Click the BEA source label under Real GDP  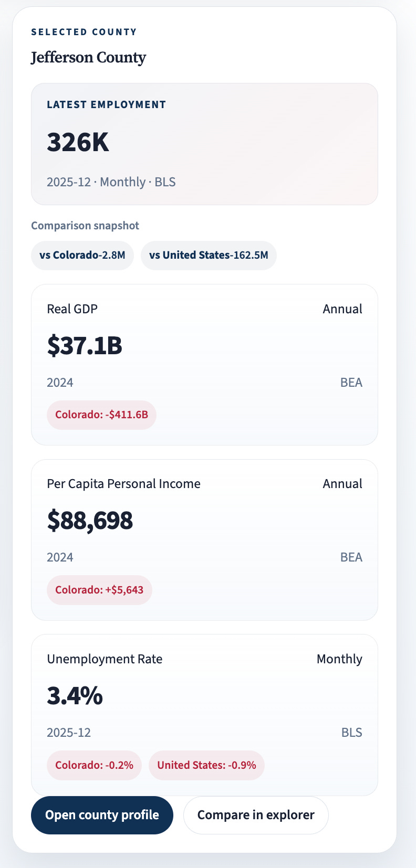click(351, 383)
